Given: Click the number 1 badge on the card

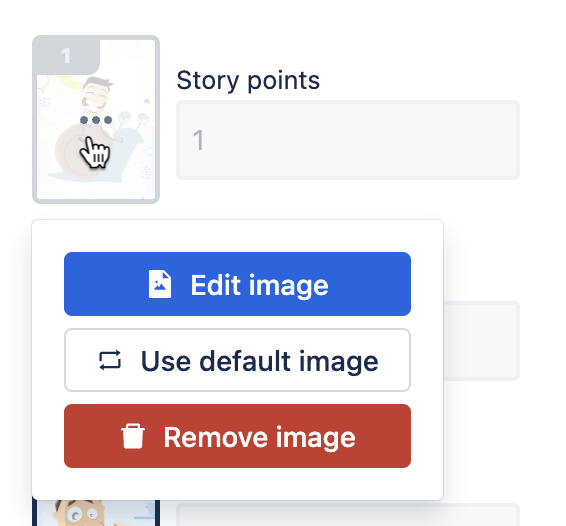Looking at the screenshot, I should click(x=66, y=55).
